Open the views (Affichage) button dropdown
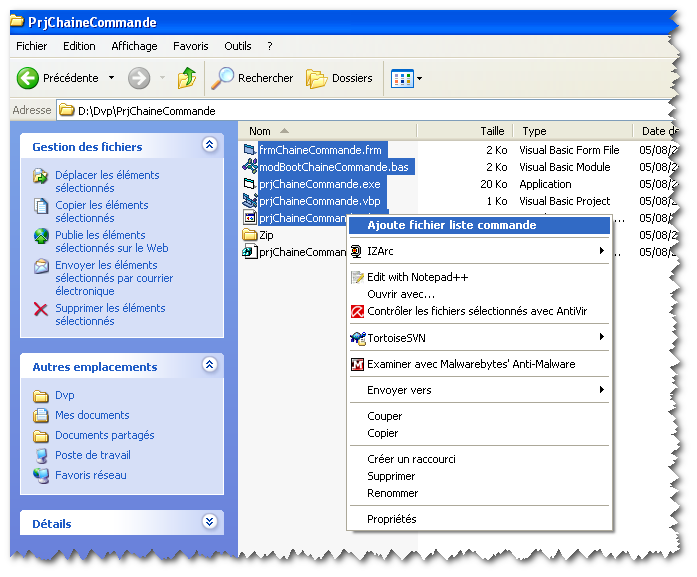This screenshot has height=577, width=697. tap(406, 78)
